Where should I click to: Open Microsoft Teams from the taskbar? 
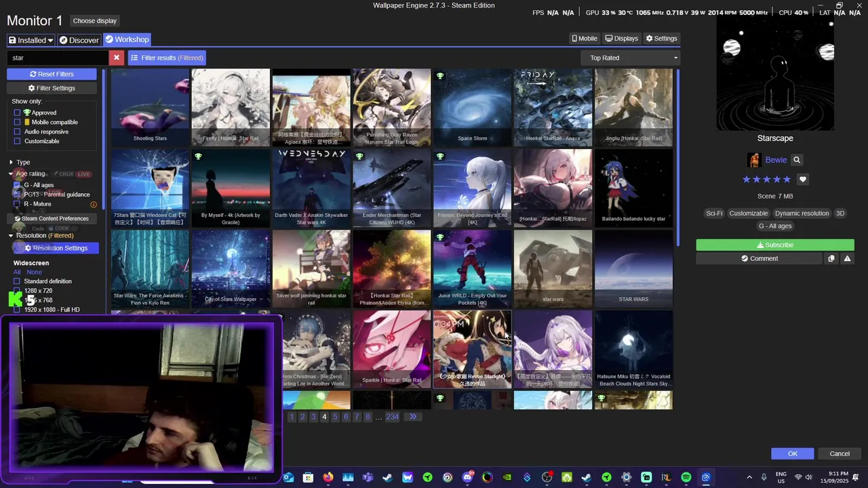click(368, 477)
